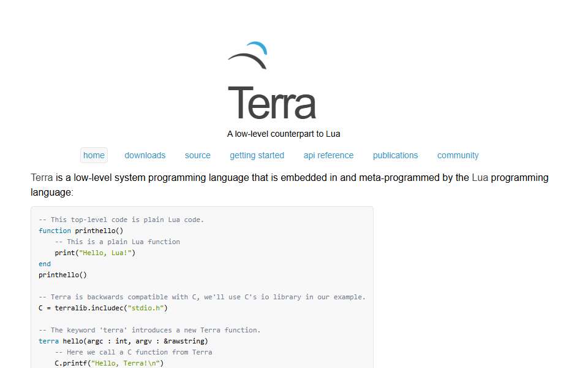Click the tagline 'A low-level counterpart to Lua'
Screen dimensions: 588x368
pyautogui.click(x=284, y=134)
